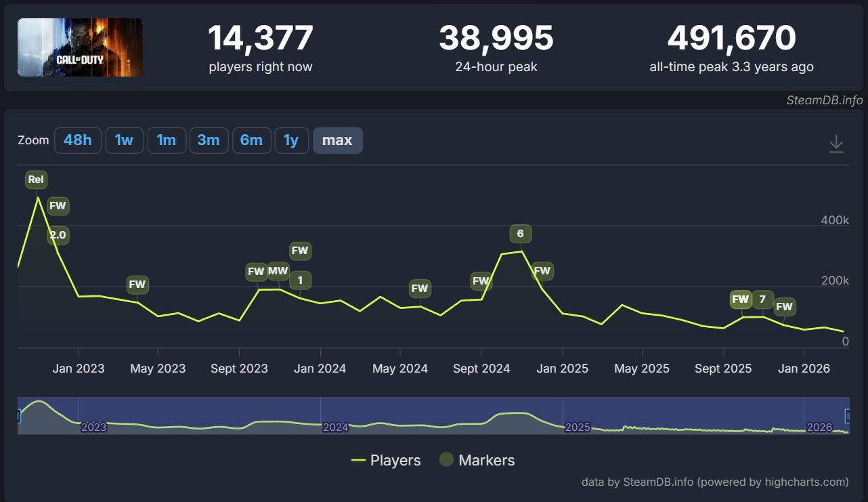Click the FW marker directly left of MW
Screen dimensions: 868x502
256,272
